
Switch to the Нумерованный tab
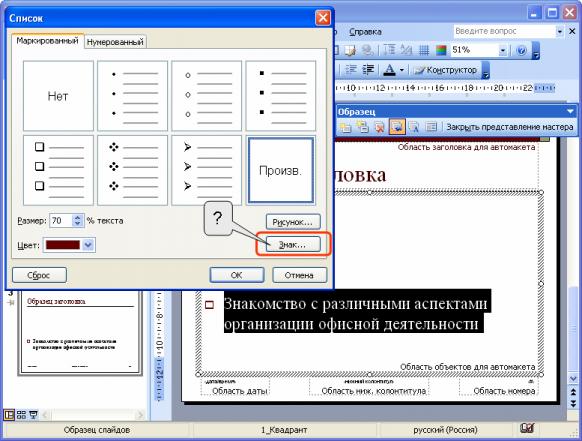tap(115, 42)
